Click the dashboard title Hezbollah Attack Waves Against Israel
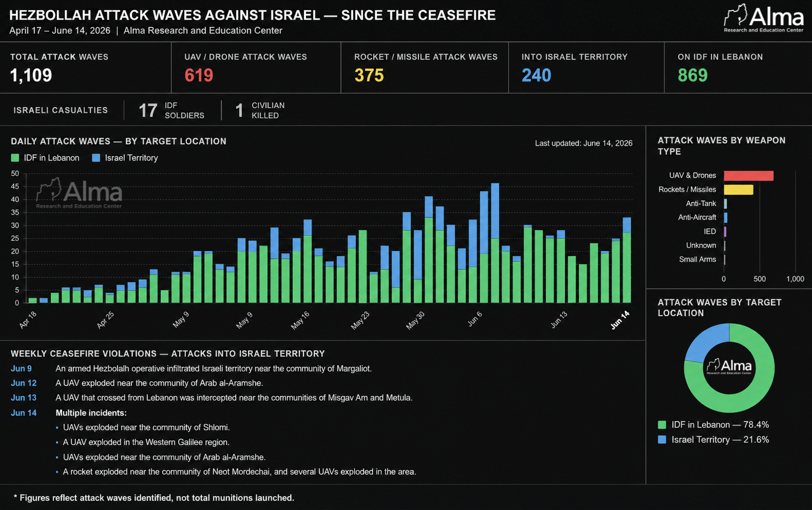Screen dimensions: 812x510 pyautogui.click(x=253, y=15)
